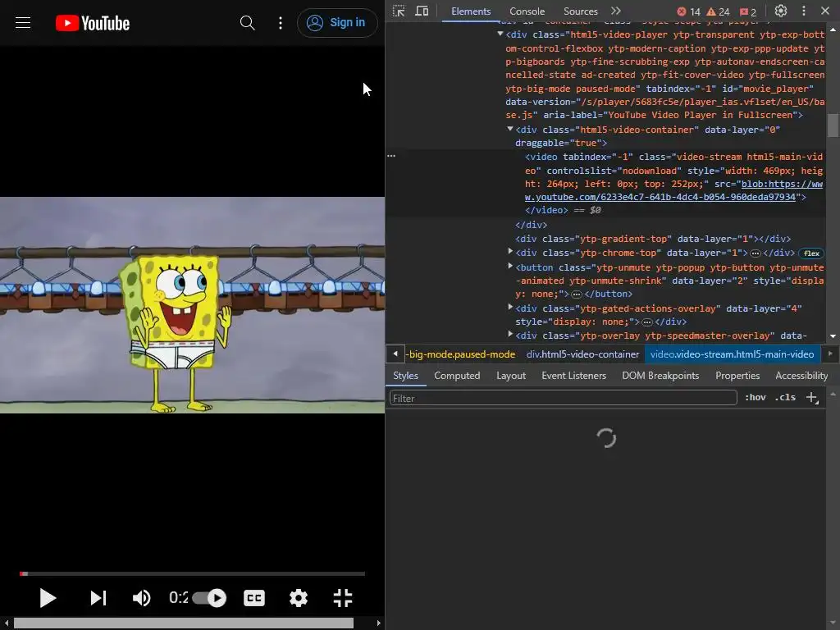Toggle the device toolbar icon
The image size is (840, 630).
point(422,11)
